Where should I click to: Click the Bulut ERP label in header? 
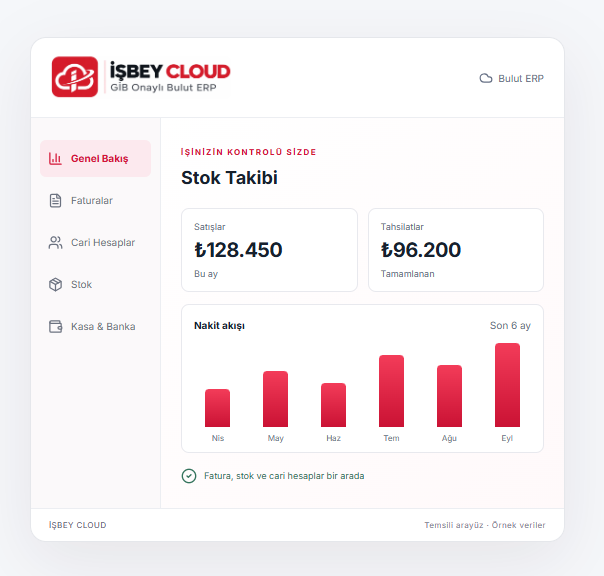pyautogui.click(x=521, y=79)
